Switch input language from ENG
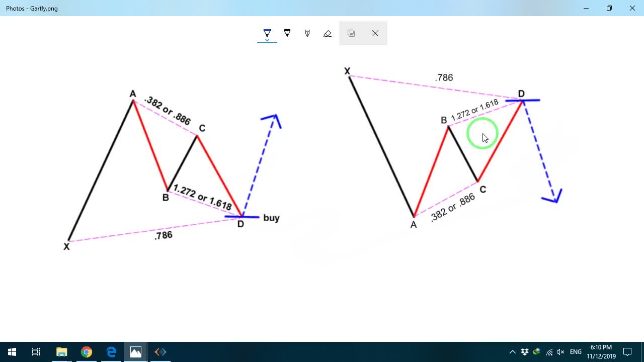644x362 pixels. tap(576, 352)
